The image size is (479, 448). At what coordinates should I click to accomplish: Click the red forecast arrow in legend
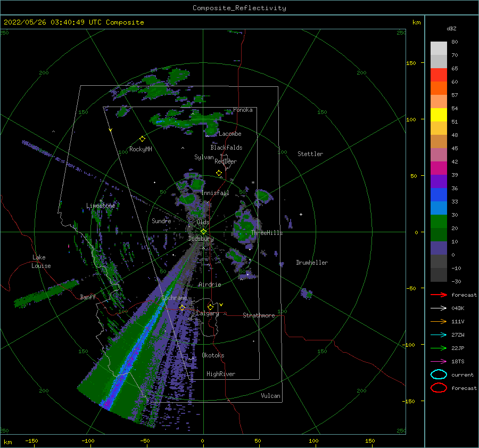tap(439, 295)
